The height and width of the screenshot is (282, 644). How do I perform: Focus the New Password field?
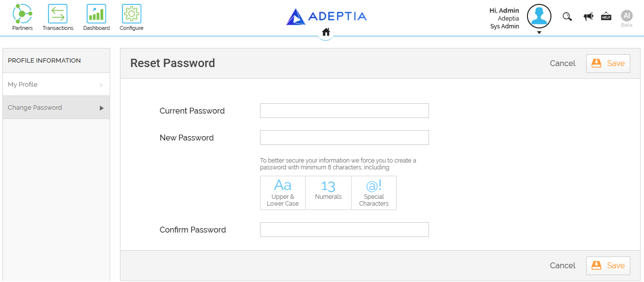coord(344,138)
